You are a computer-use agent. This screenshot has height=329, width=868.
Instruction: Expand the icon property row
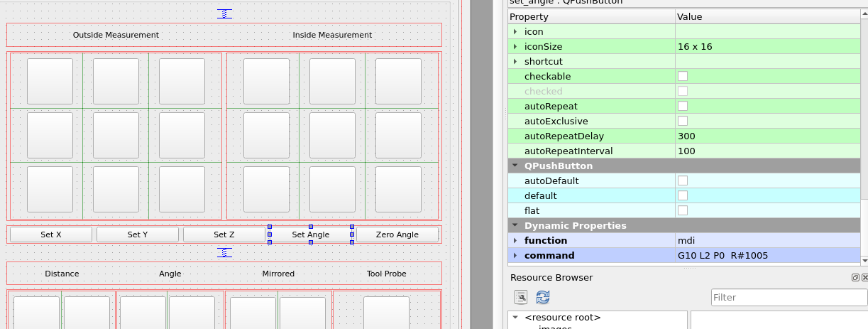pos(515,32)
